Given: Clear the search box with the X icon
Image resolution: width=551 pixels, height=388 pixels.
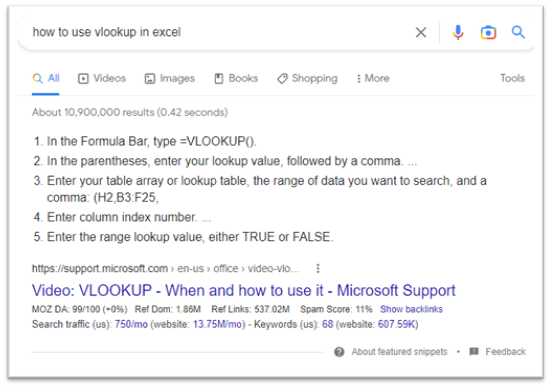Looking at the screenshot, I should 421,32.
